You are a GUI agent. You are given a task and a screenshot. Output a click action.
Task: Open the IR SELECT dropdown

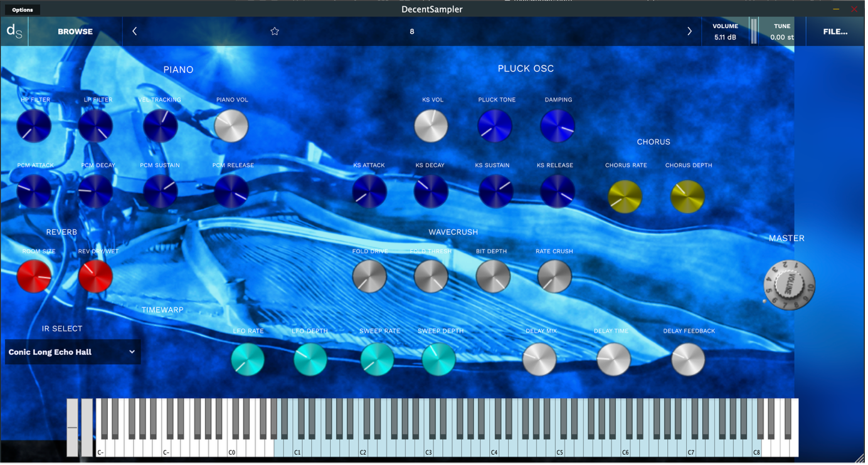[x=73, y=352]
